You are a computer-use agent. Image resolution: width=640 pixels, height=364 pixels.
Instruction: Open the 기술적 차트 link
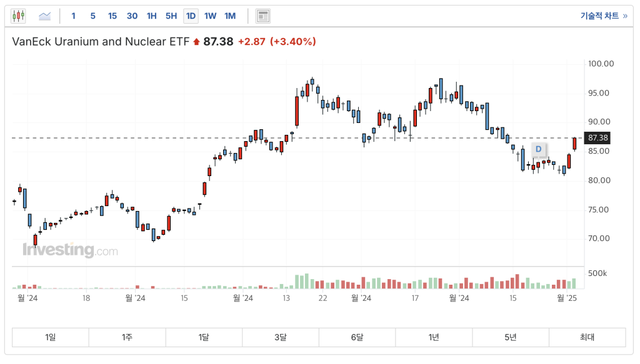coord(603,16)
